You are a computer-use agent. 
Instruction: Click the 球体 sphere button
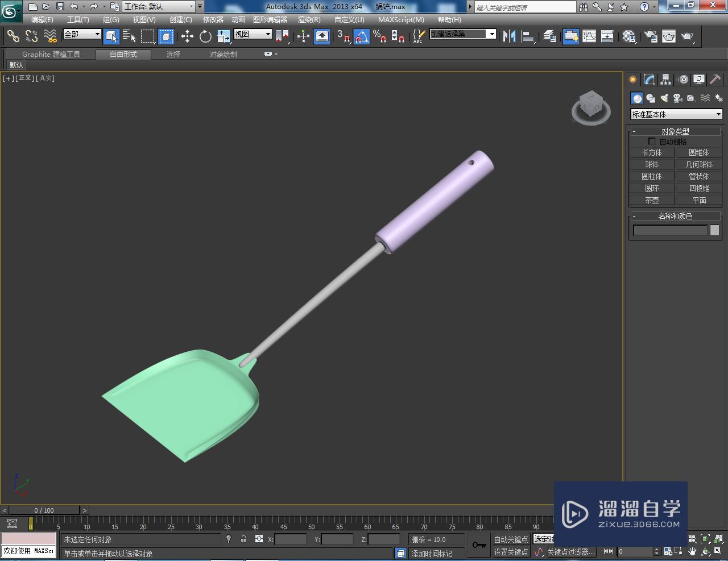pyautogui.click(x=652, y=164)
